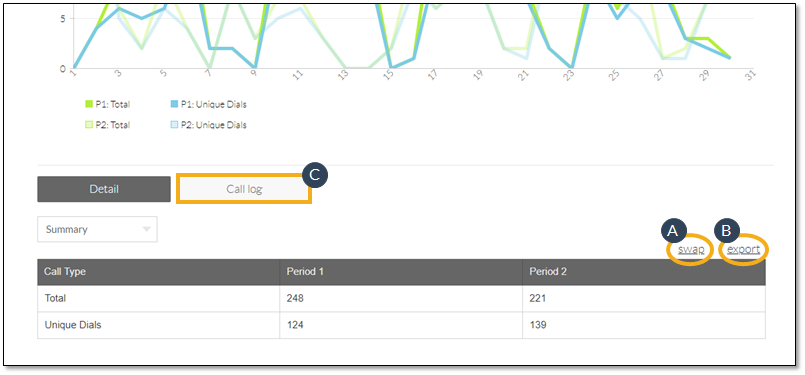Screen dimensions: 805x375
Task: Click the Period 1 unique dials value 124
Action: pos(295,325)
